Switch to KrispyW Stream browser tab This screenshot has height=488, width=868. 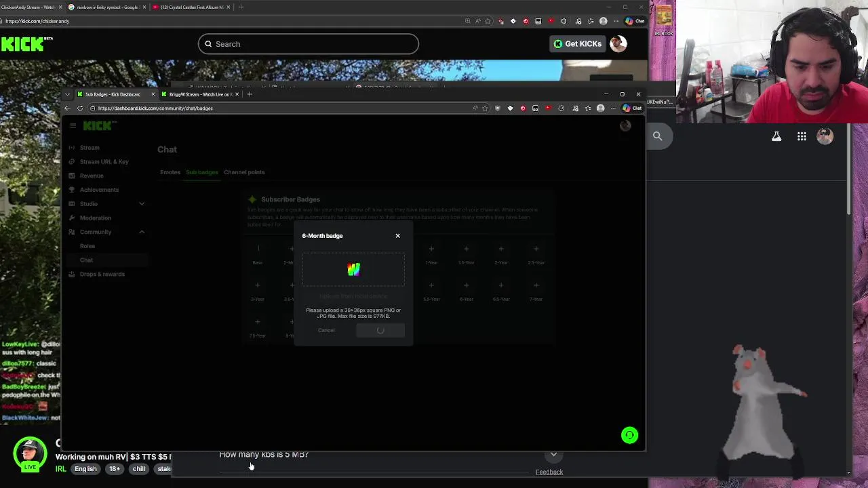click(x=200, y=94)
